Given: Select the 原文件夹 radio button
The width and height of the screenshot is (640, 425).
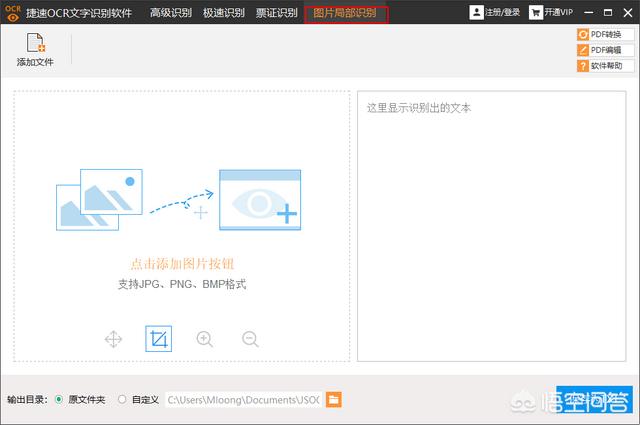Looking at the screenshot, I should tap(59, 399).
